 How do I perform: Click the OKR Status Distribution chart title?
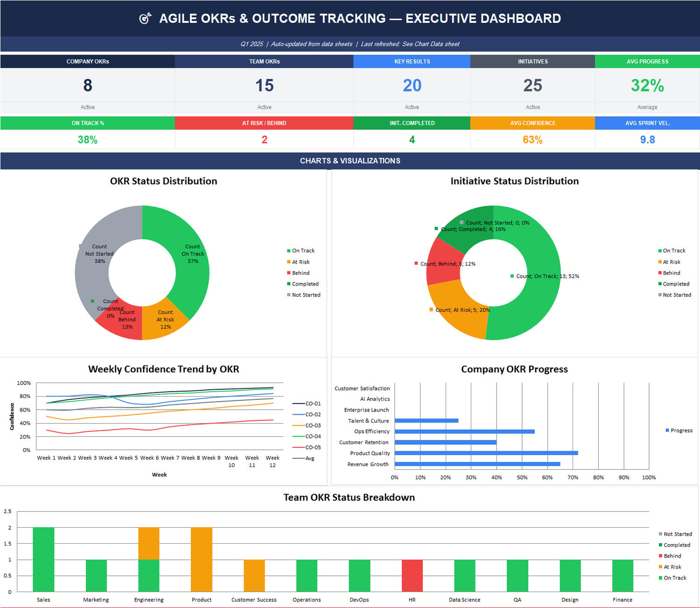(163, 181)
